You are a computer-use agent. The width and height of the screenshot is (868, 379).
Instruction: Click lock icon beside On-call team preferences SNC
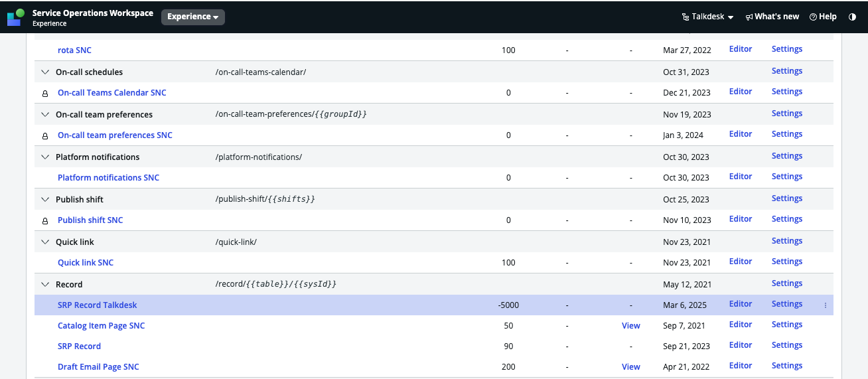coord(45,136)
